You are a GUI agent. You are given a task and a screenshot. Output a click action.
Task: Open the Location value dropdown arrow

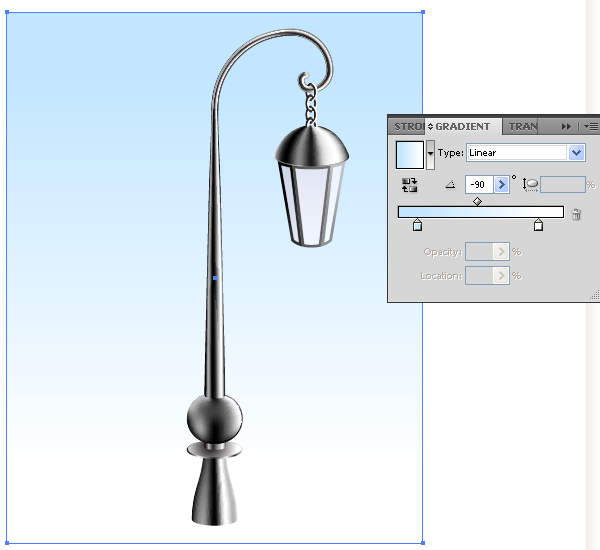[501, 276]
